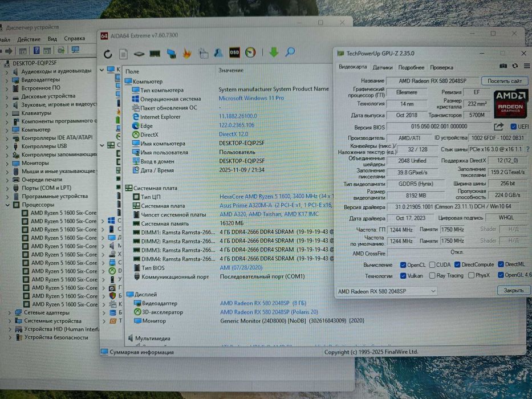Click the Значение column header in AIDA64
The height and width of the screenshot is (399, 532).
coord(231,70)
